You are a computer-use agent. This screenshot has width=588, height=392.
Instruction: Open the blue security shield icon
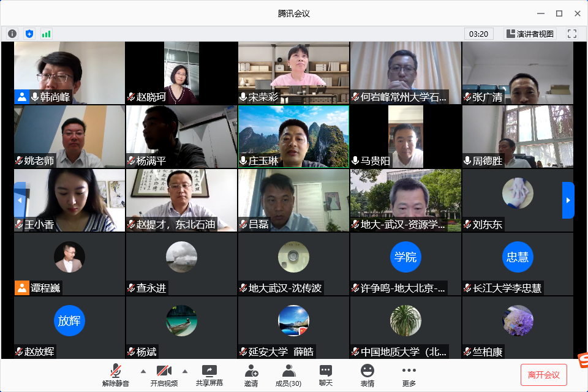pos(29,34)
